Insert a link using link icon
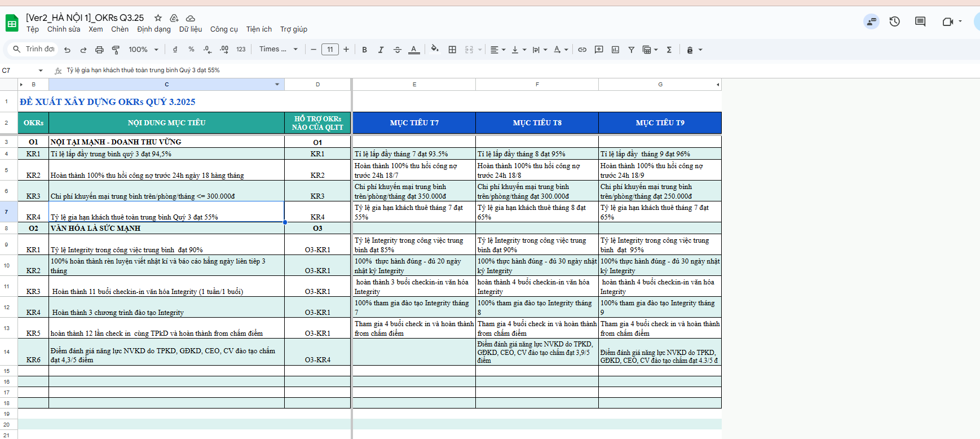Viewport: 980px width, 439px height. point(582,50)
